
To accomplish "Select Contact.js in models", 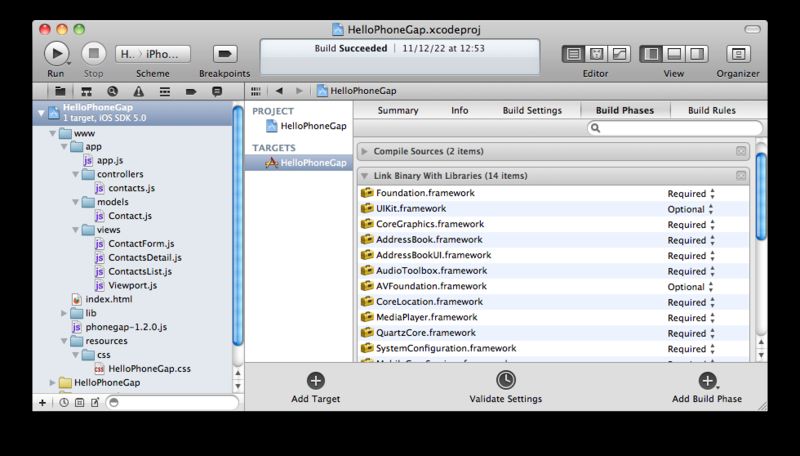I will click(x=130, y=216).
